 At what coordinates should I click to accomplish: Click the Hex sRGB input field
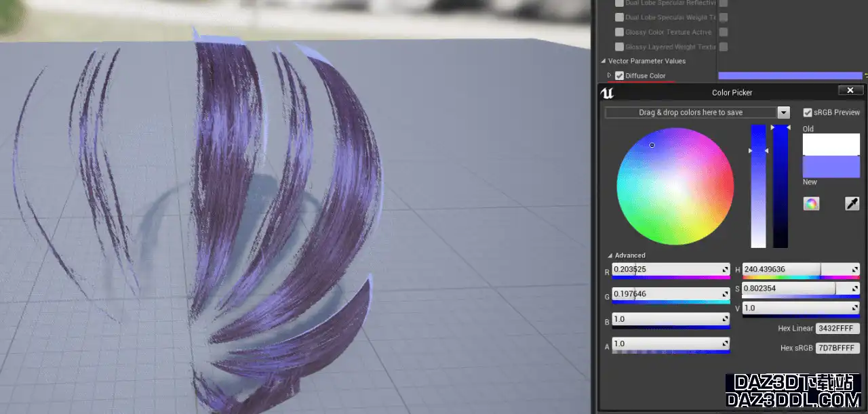click(837, 348)
